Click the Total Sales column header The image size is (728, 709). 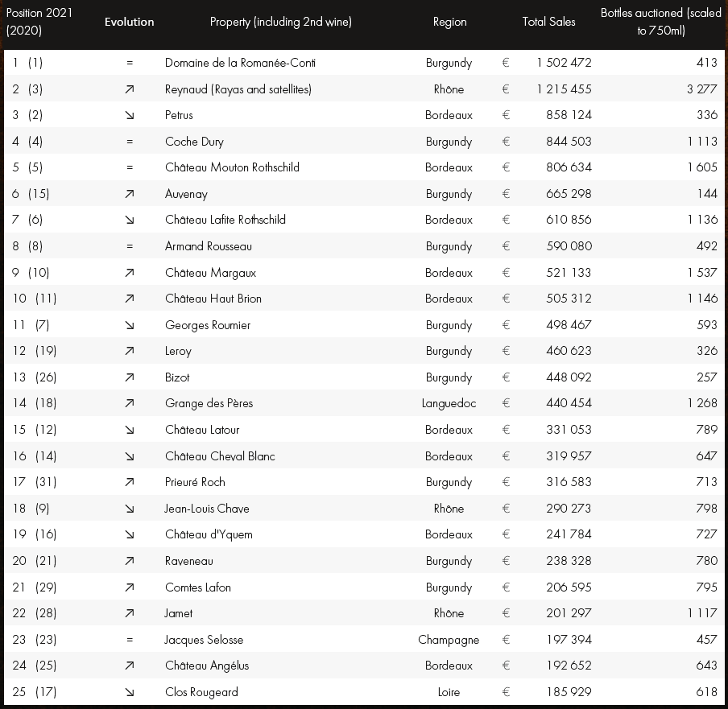[x=548, y=22]
